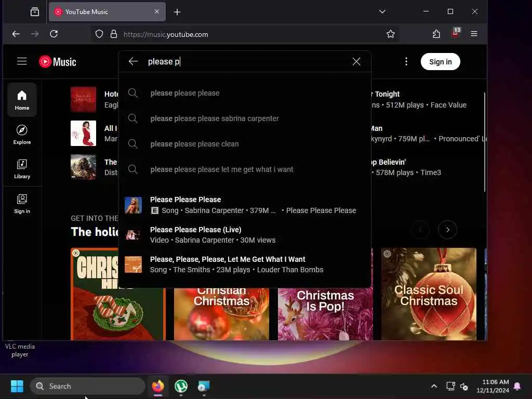The width and height of the screenshot is (532, 399).
Task: Click the browser back arrow
Action: [x=16, y=34]
